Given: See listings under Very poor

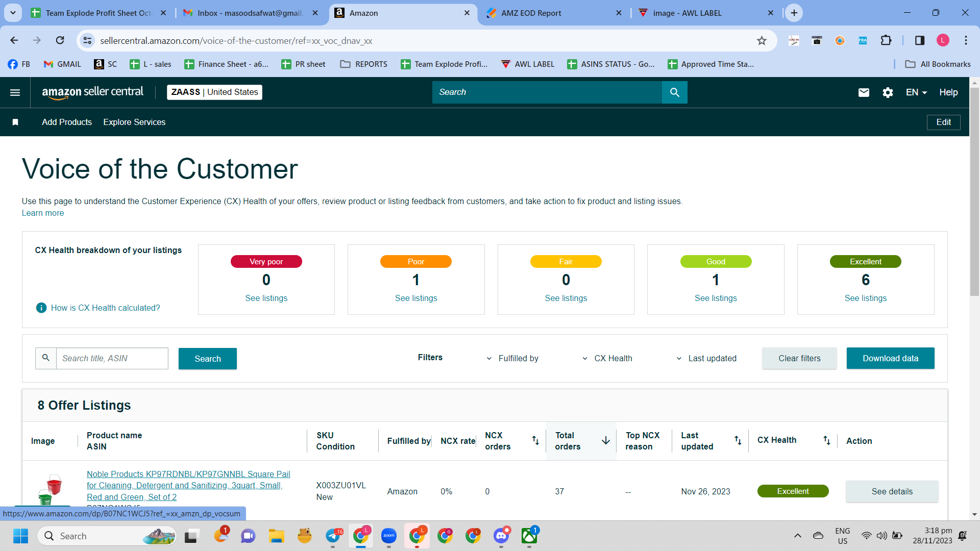Looking at the screenshot, I should (x=266, y=298).
